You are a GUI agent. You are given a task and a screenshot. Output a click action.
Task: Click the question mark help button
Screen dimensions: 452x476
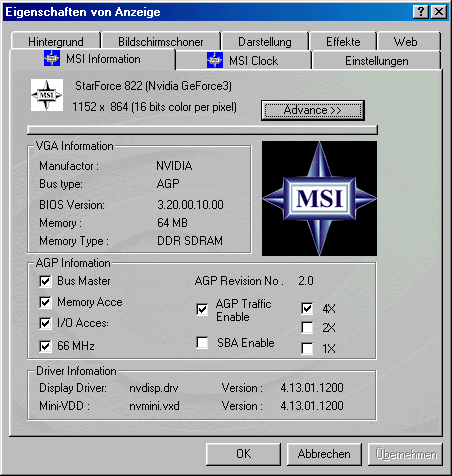[x=421, y=12]
